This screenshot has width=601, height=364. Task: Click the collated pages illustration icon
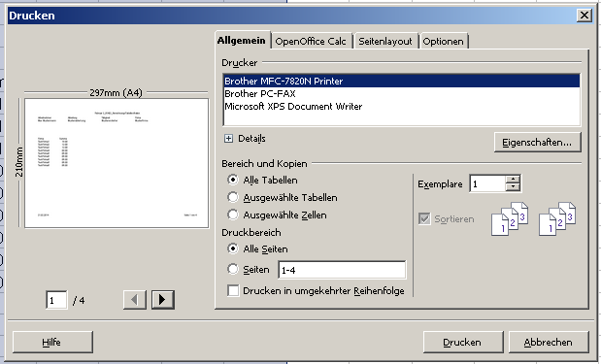(510, 218)
